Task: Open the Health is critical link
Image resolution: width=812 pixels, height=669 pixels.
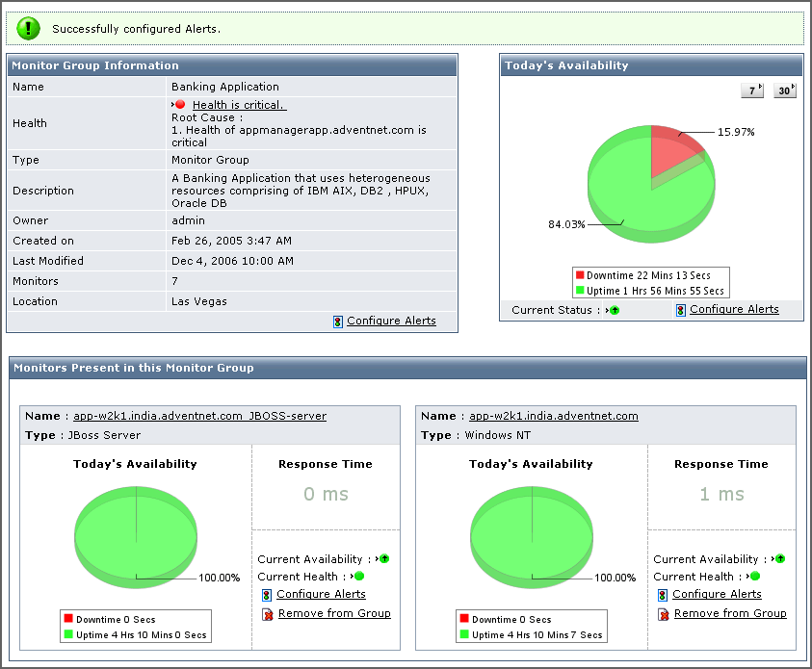Action: point(239,105)
